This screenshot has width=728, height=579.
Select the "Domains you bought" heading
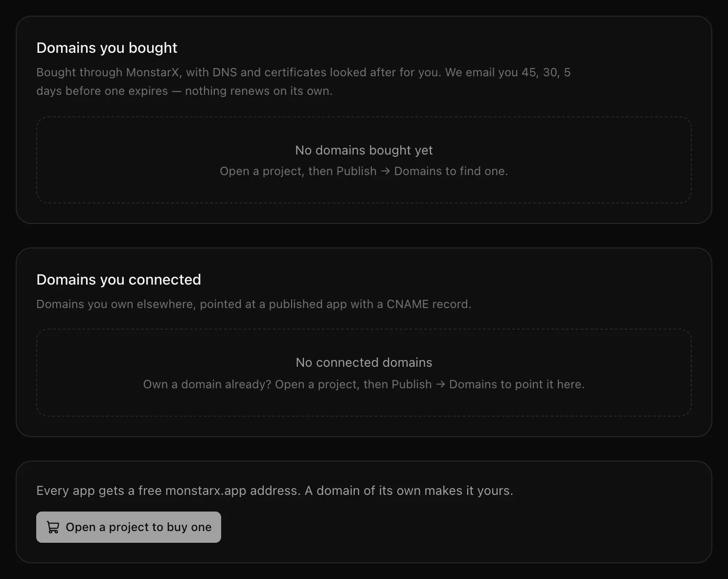[x=107, y=47]
